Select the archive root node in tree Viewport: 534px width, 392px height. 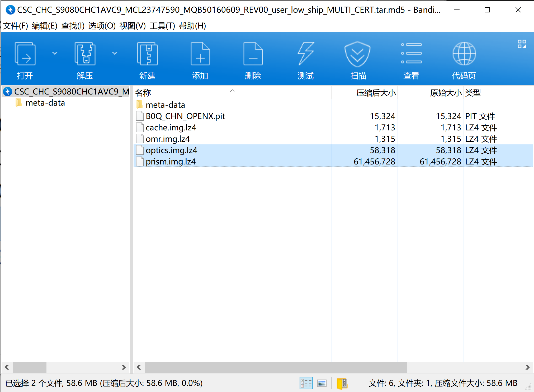tap(66, 92)
